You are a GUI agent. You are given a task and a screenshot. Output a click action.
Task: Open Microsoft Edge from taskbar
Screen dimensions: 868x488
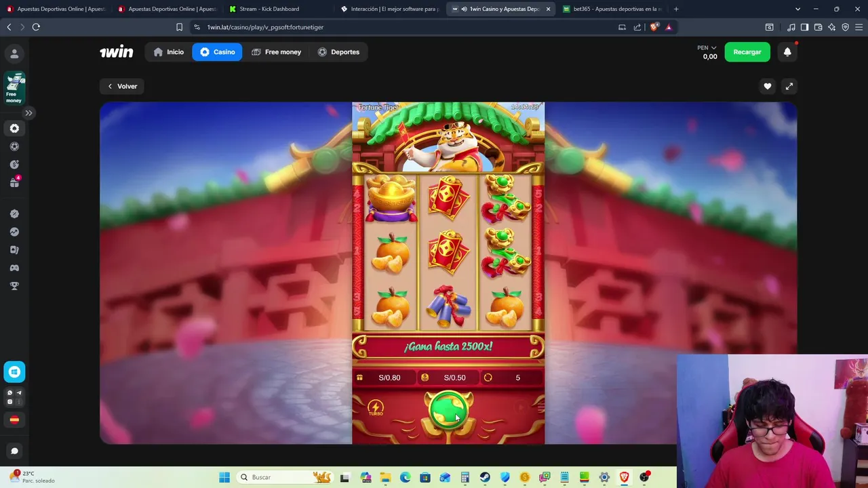point(405,477)
